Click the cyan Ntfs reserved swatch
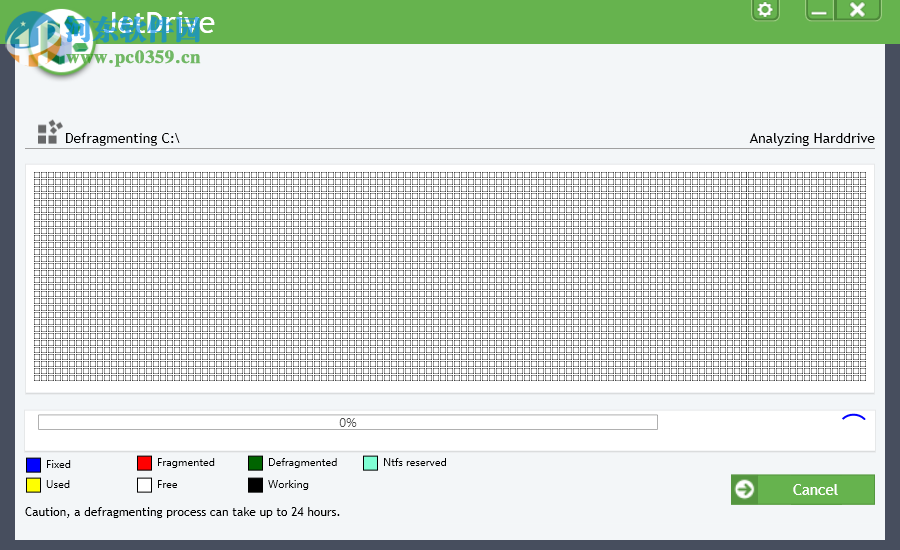The width and height of the screenshot is (900, 550). pos(371,463)
